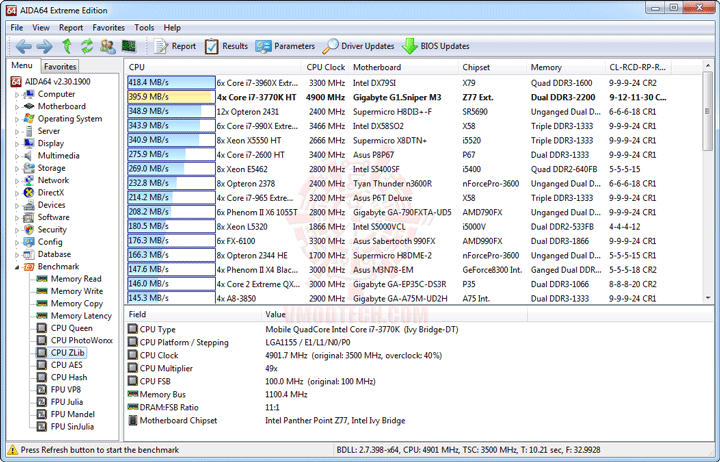
Task: Click the green up arrow toolbar icon
Action: point(67,46)
